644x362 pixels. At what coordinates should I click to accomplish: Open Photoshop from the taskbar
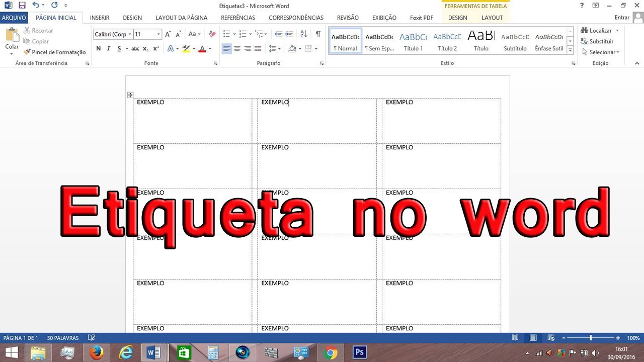point(359,353)
